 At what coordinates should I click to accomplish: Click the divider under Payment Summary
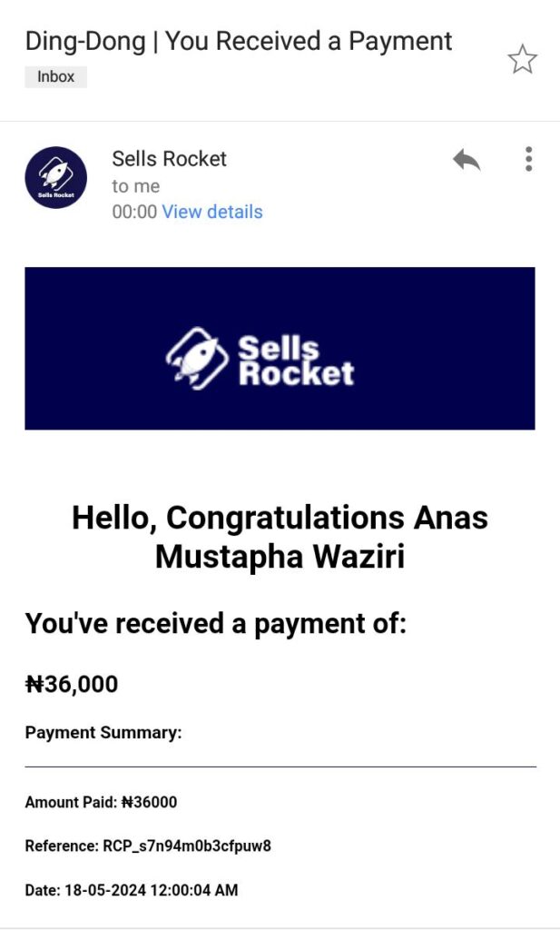(280, 767)
